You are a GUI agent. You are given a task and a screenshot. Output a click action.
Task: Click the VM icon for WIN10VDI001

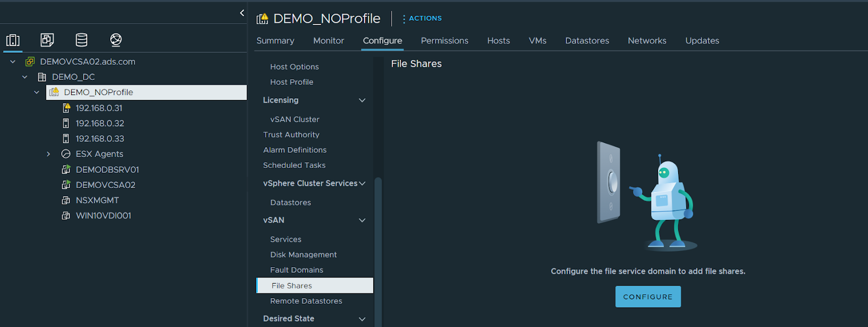(66, 215)
